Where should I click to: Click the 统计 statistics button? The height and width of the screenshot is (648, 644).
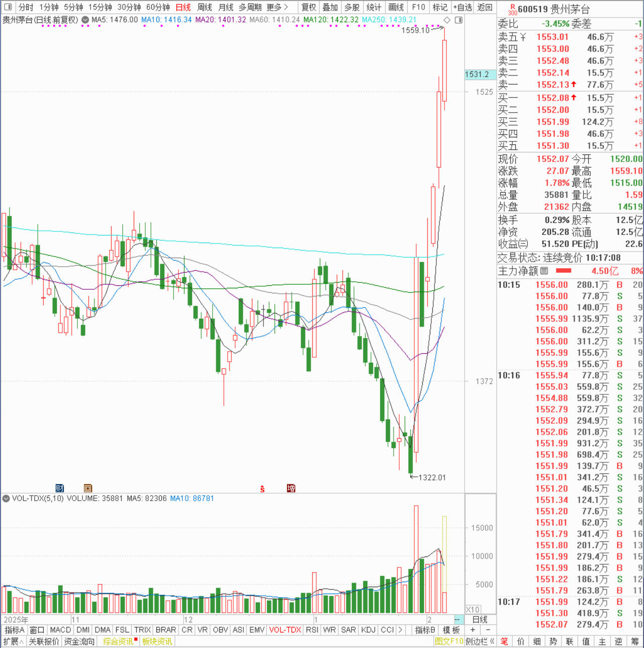point(374,7)
